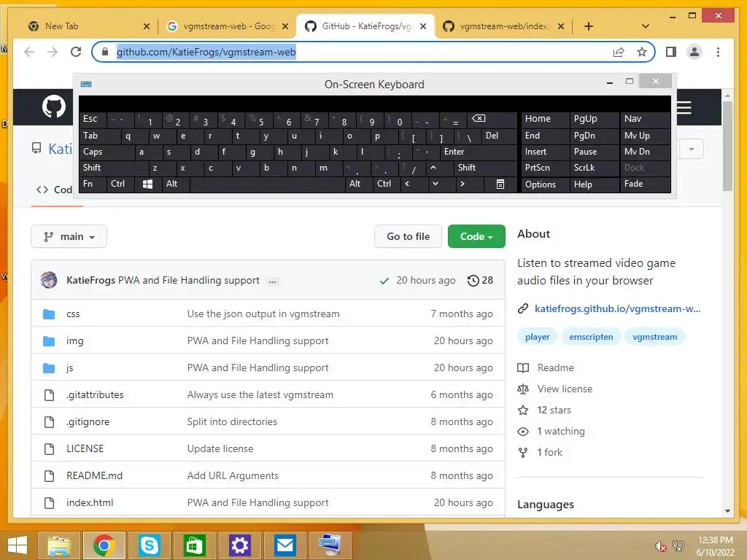Open the GitHub hamburger menu
Screen dimensions: 747x560
pos(684,108)
